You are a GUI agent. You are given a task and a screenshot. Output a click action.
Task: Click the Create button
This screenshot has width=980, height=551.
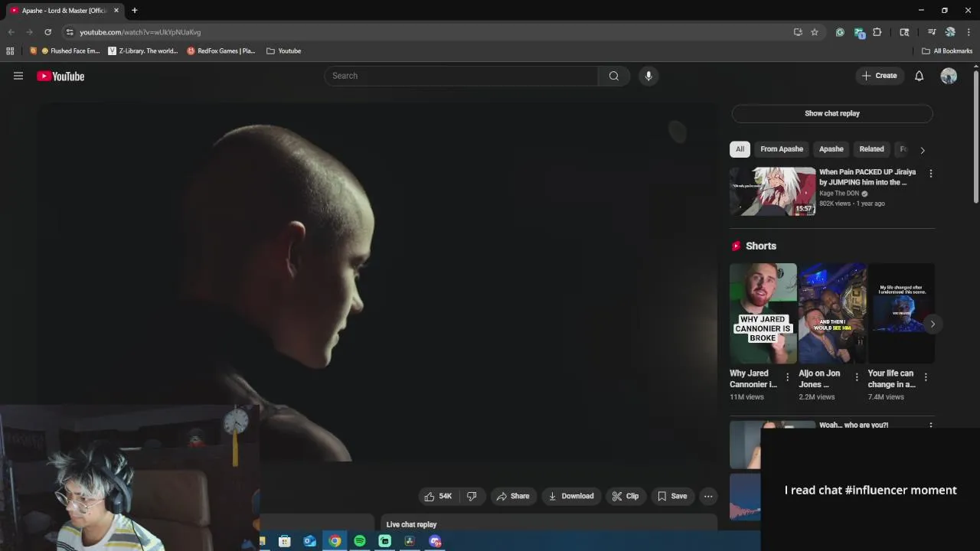point(879,76)
